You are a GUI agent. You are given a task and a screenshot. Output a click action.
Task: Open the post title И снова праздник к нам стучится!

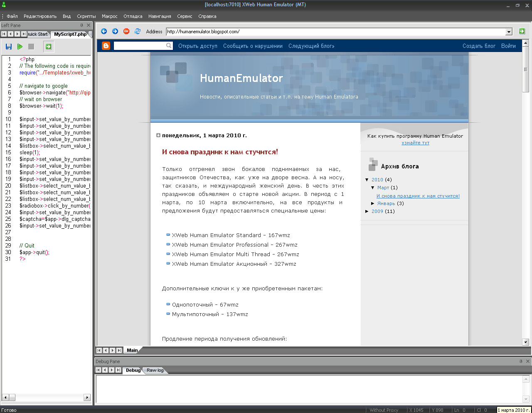click(220, 152)
